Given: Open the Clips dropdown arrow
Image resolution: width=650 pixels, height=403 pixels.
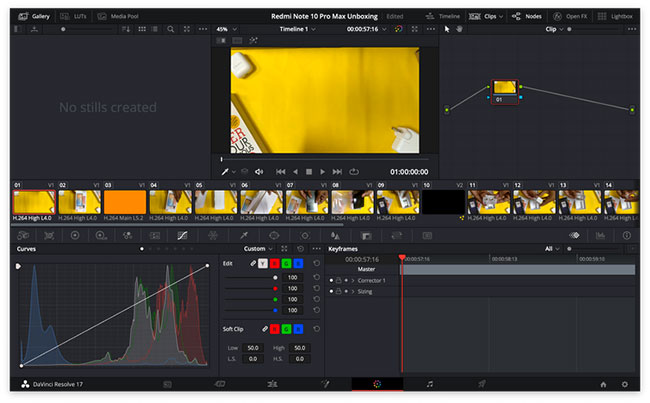Looking at the screenshot, I should [501, 17].
